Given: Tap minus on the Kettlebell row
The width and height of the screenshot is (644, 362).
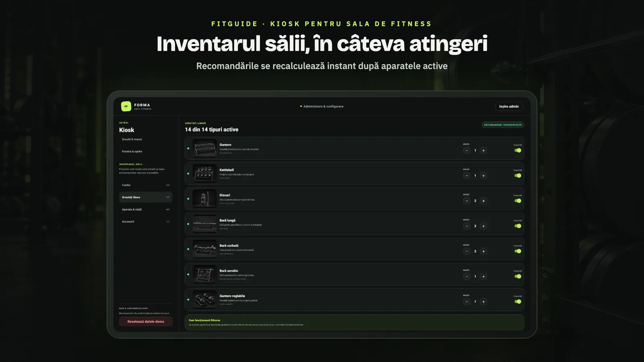Looking at the screenshot, I should [x=466, y=176].
